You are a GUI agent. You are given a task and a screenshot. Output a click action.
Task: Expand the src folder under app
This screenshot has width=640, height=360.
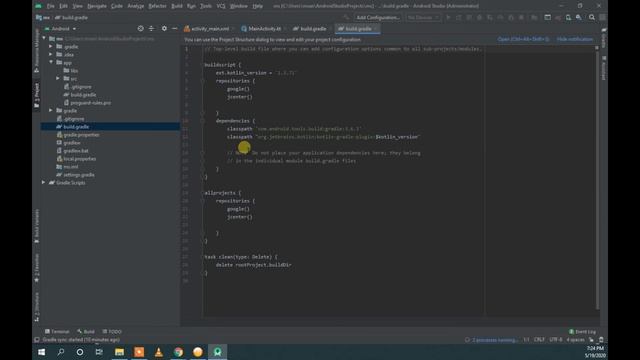click(58, 78)
